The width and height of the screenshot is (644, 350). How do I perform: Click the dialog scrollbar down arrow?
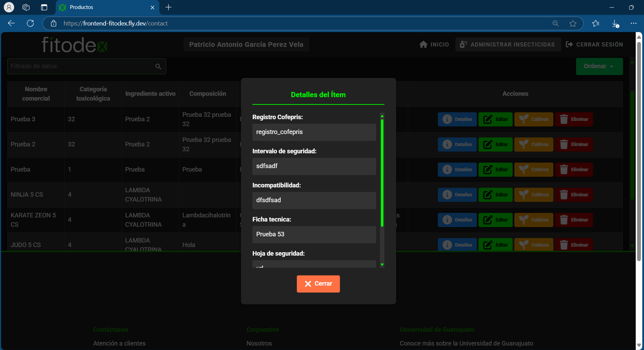click(x=382, y=265)
